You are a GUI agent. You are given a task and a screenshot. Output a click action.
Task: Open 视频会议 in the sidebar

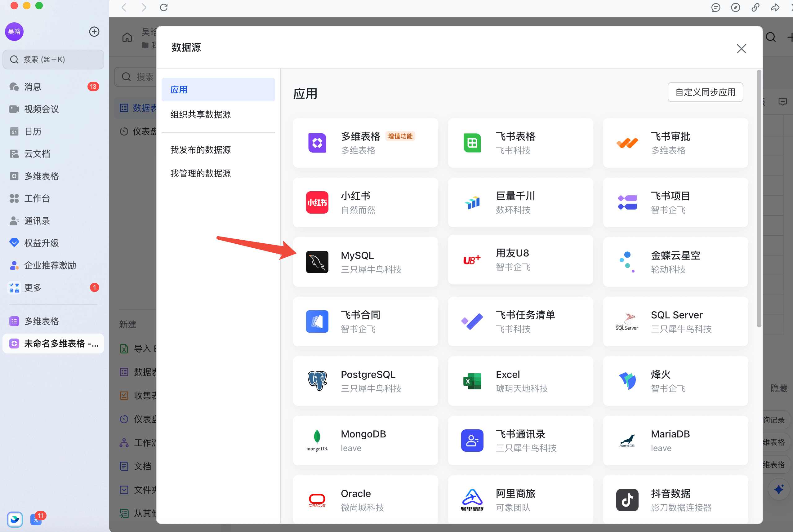(x=53, y=109)
